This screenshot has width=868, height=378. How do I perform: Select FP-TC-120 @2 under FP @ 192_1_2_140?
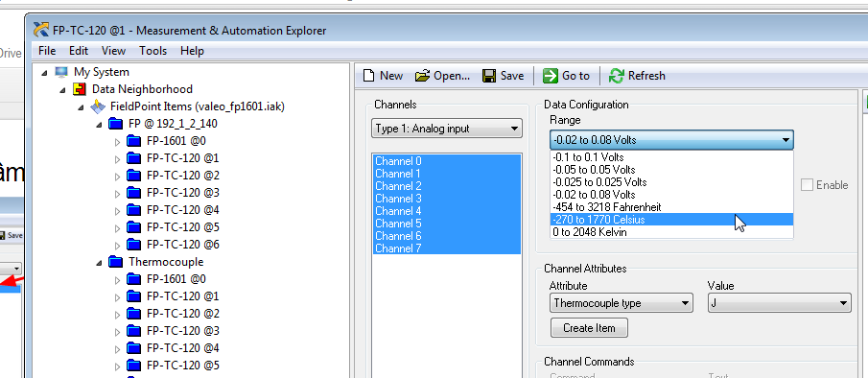point(183,176)
